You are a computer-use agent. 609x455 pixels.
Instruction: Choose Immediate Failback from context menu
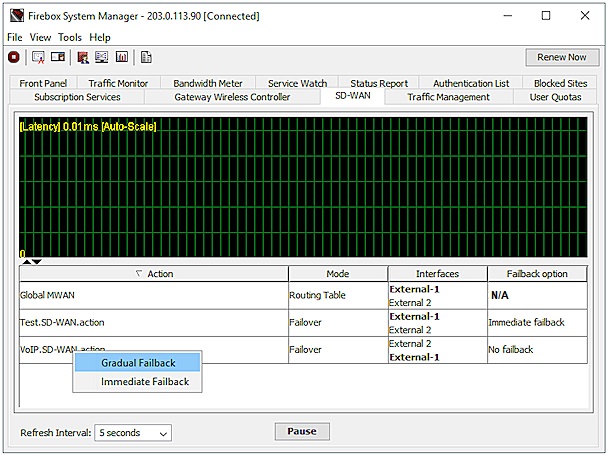point(137,382)
